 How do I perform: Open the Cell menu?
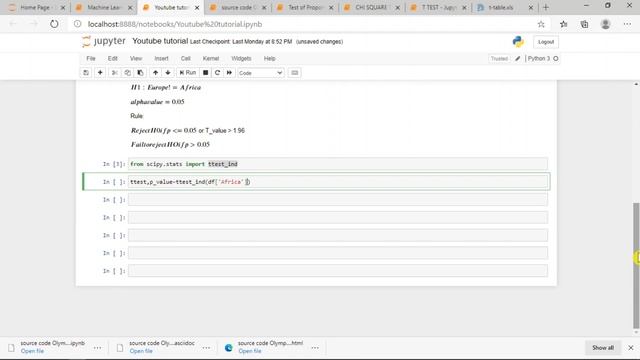(186, 58)
